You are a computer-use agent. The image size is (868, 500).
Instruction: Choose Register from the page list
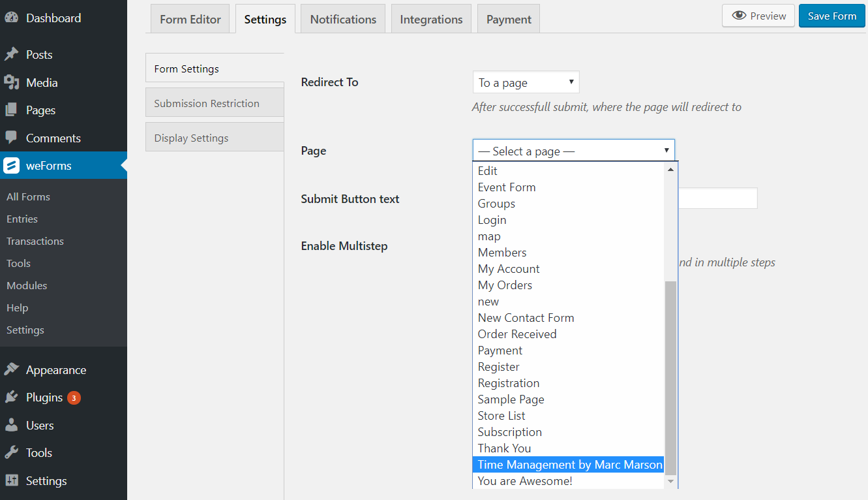click(x=567, y=367)
